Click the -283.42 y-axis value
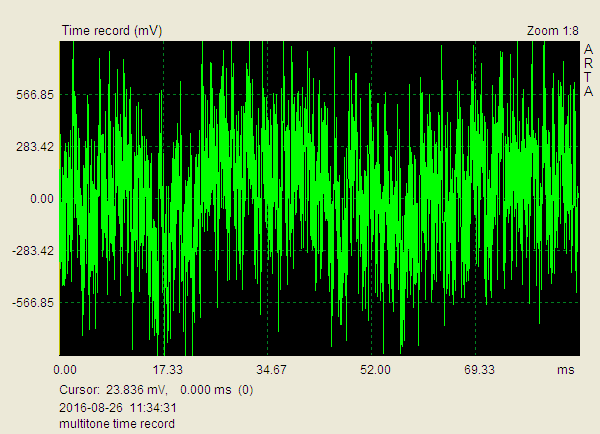Image resolution: width=600 pixels, height=434 pixels. click(x=33, y=251)
